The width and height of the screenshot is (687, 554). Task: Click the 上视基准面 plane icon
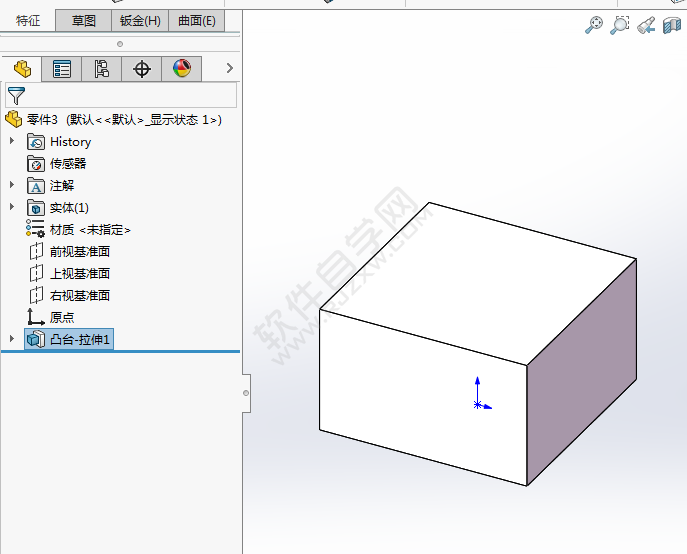pos(36,273)
